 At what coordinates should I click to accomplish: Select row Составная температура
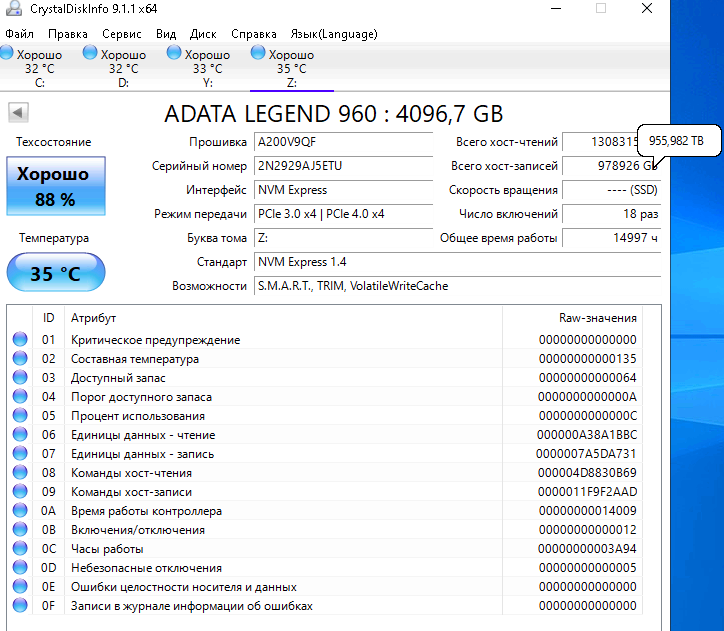coord(326,359)
